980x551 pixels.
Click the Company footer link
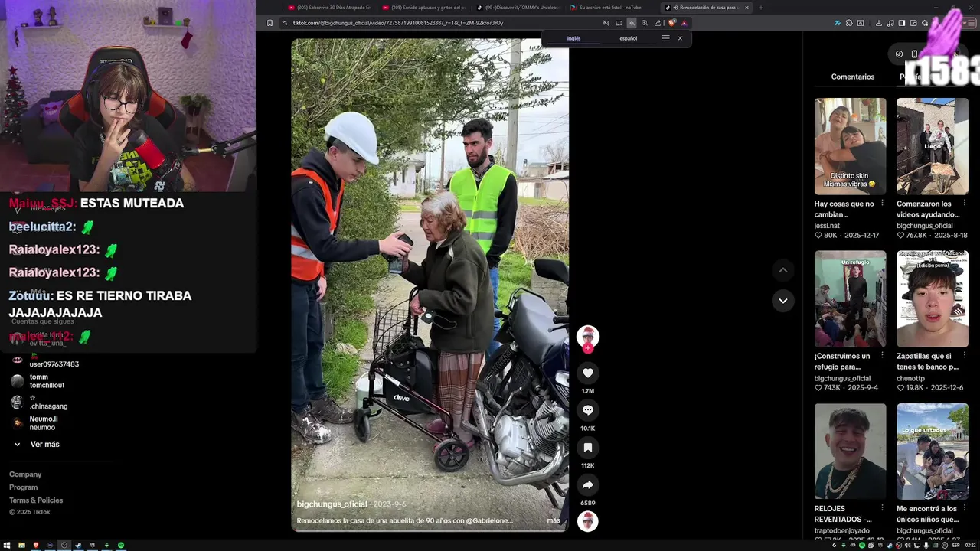click(25, 474)
